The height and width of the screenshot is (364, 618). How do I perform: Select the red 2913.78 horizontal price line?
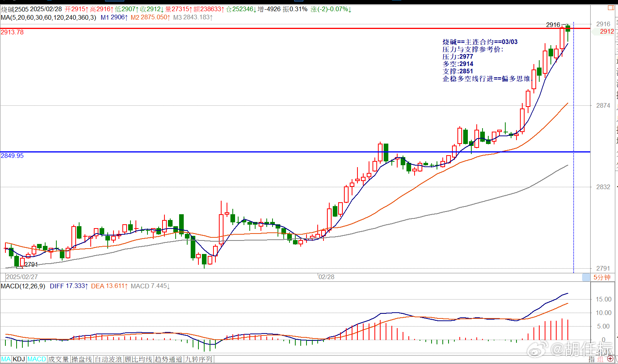click(295, 28)
